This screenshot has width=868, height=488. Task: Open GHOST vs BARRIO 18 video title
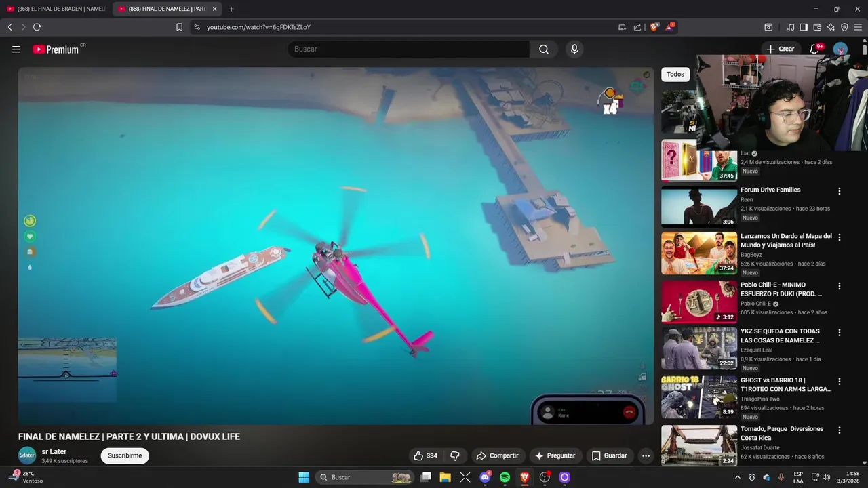coord(786,384)
